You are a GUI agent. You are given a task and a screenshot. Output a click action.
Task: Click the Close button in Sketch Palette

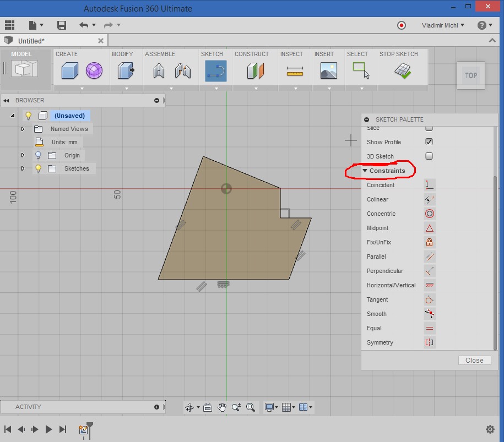point(474,361)
